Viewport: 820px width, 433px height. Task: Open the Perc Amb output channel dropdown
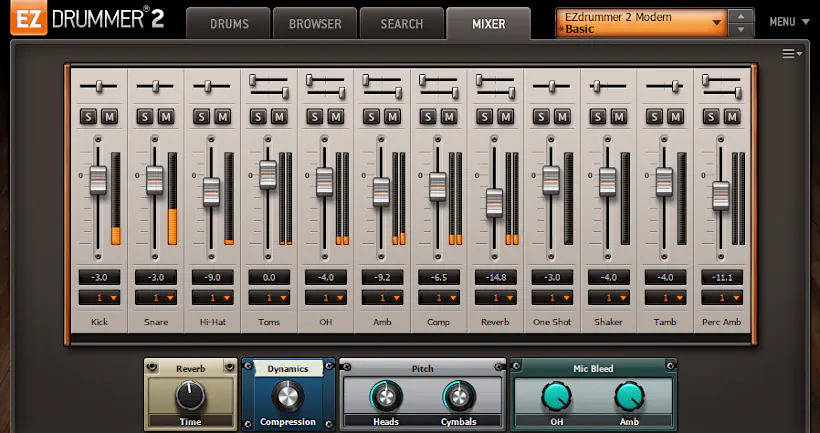722,298
